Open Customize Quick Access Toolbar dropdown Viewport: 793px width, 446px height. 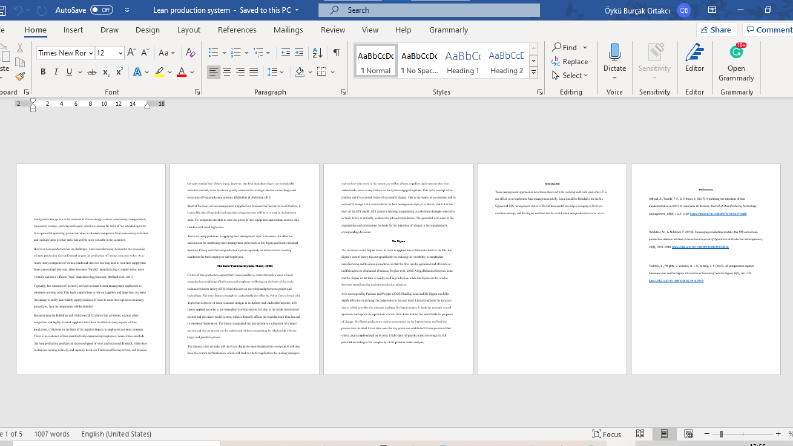tap(126, 10)
